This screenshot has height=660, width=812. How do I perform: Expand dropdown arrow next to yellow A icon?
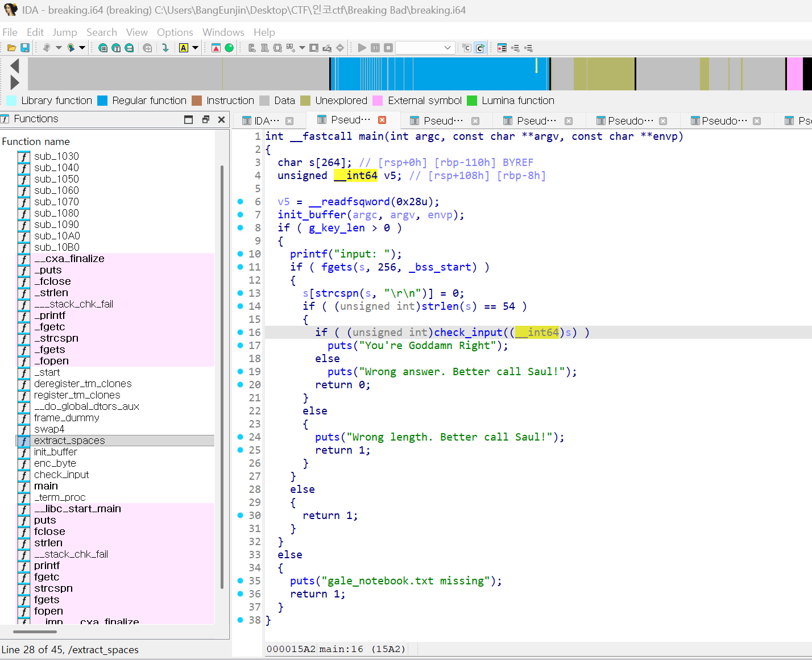point(196,48)
